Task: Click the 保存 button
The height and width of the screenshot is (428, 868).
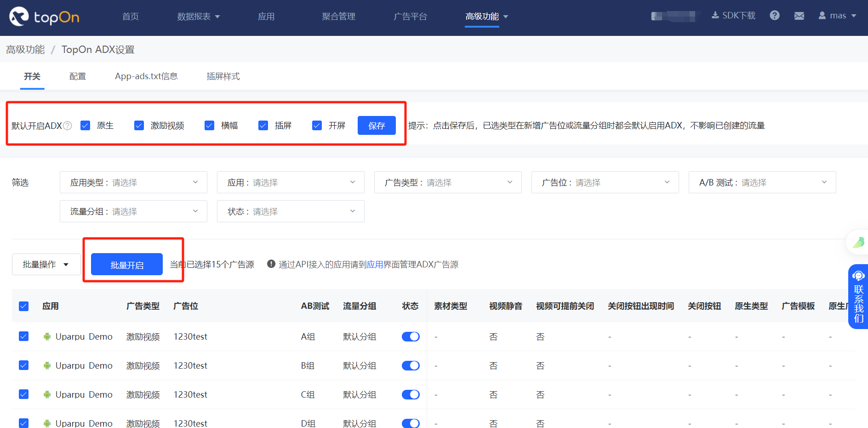Action: point(377,125)
